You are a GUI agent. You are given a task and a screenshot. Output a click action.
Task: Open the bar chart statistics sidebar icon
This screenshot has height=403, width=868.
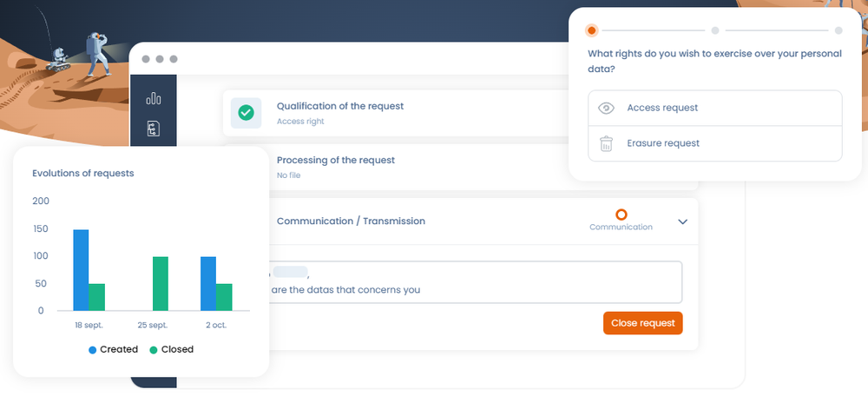pyautogui.click(x=154, y=99)
